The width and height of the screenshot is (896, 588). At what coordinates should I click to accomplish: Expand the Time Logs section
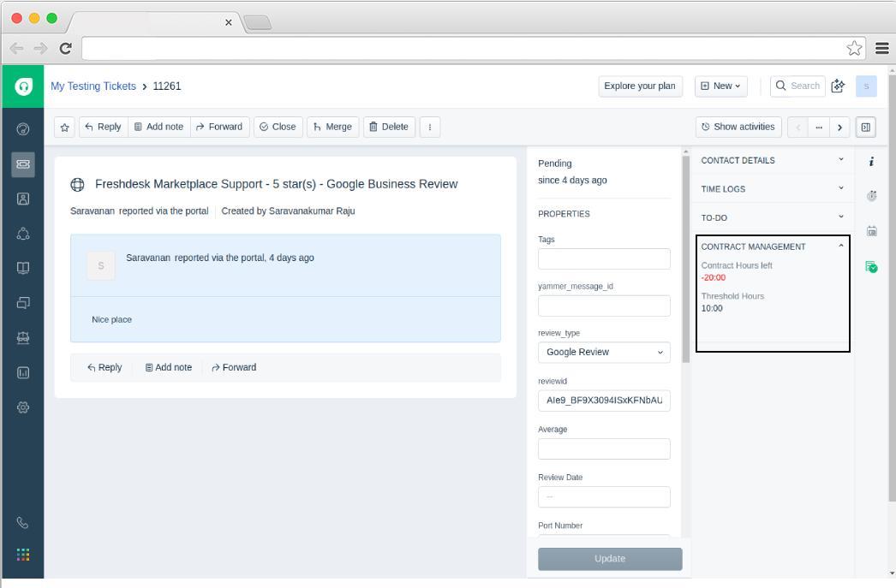[x=772, y=189]
